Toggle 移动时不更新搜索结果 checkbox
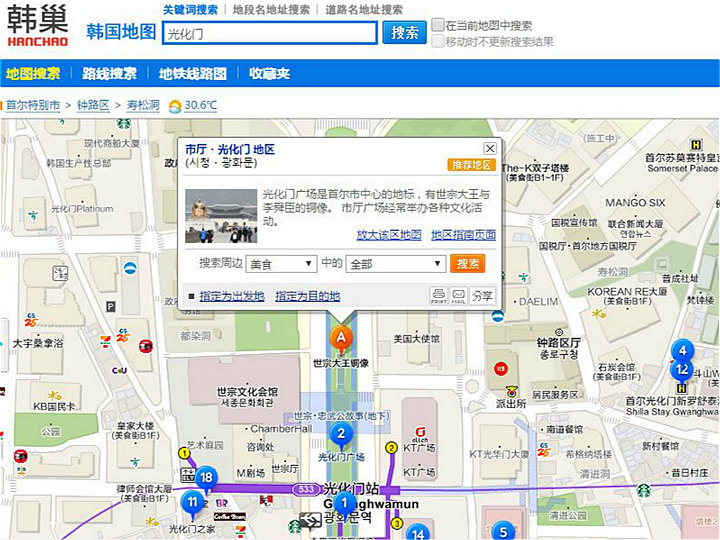Image resolution: width=720 pixels, height=540 pixels. coord(438,41)
